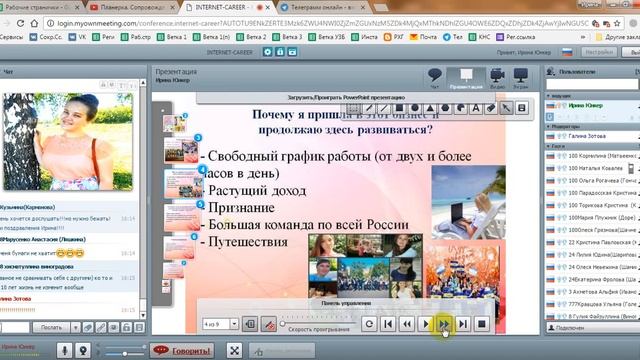The width and height of the screenshot is (640, 360).
Task: Switch to the Телеграмм онлайн browser tab
Action: click(x=322, y=7)
